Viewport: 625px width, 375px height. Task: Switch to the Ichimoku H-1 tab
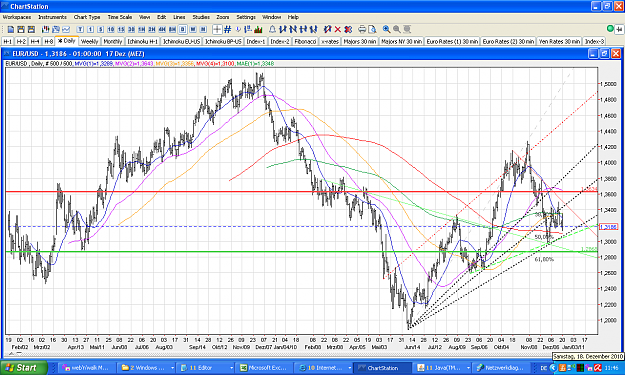point(143,41)
